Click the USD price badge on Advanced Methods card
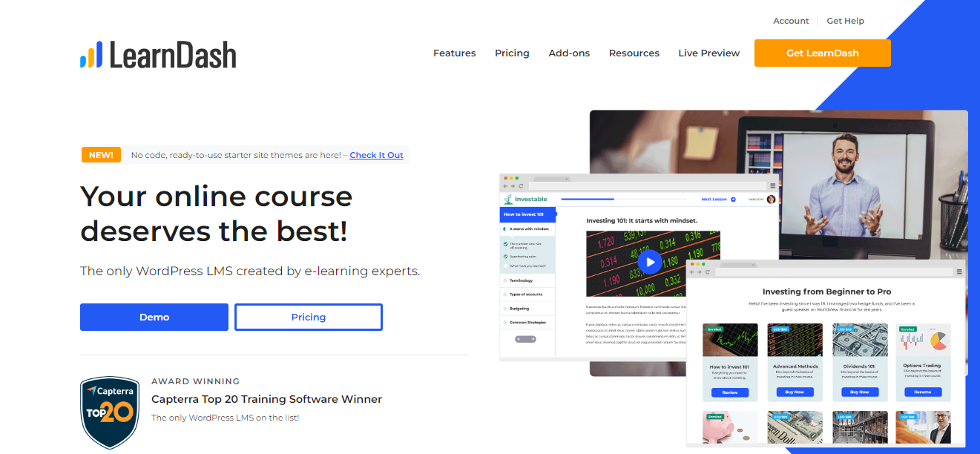Viewport: 980px width, 454px height. pos(780,329)
